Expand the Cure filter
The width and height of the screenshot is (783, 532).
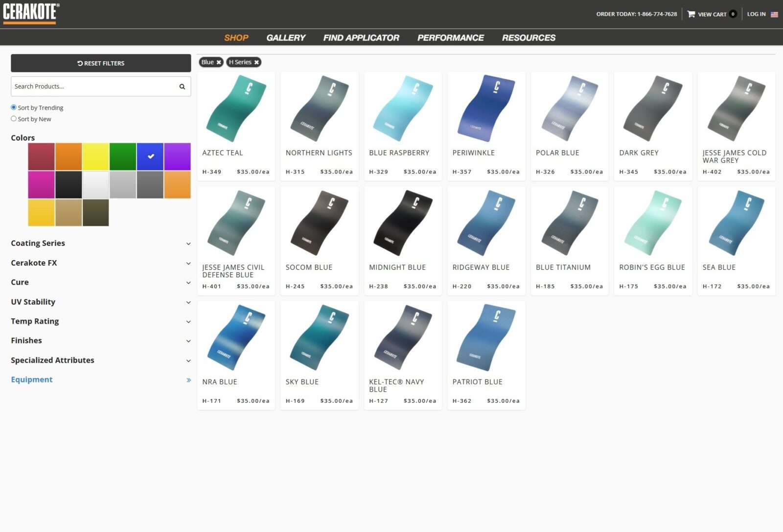pyautogui.click(x=101, y=282)
